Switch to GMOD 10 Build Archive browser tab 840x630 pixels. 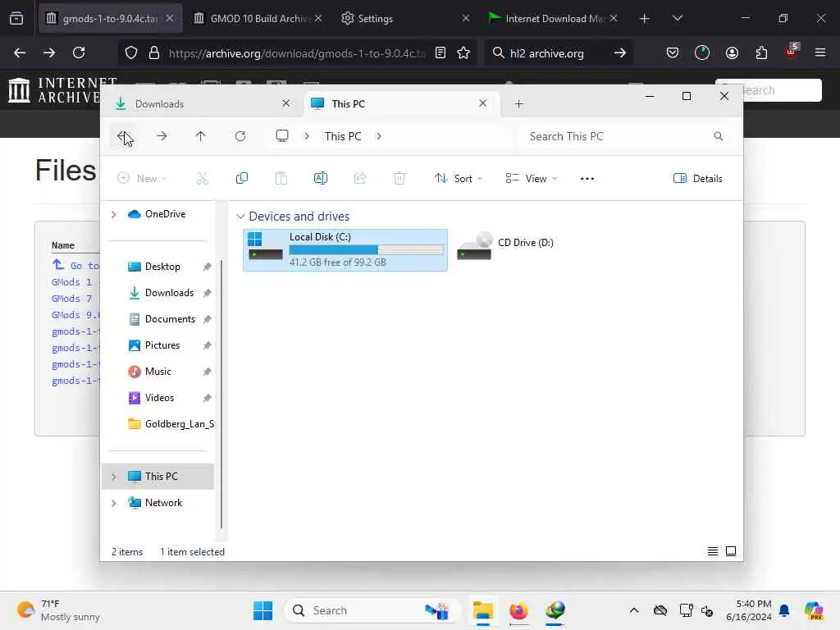258,18
